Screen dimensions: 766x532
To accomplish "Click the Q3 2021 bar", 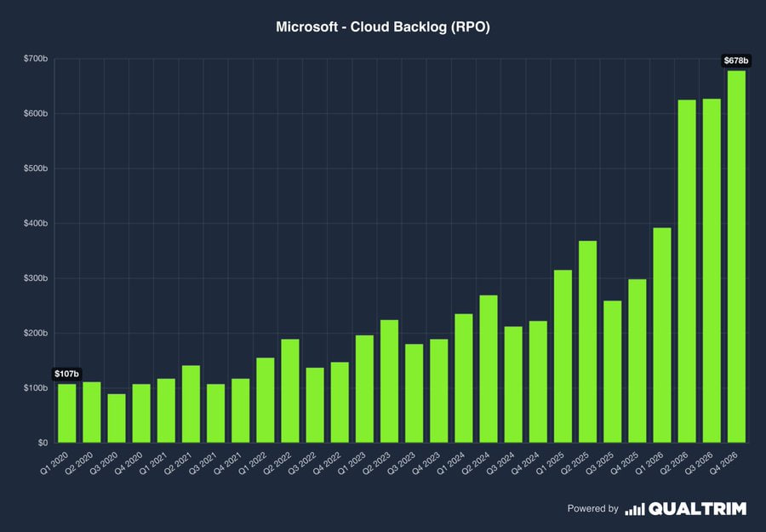I will click(x=216, y=414).
